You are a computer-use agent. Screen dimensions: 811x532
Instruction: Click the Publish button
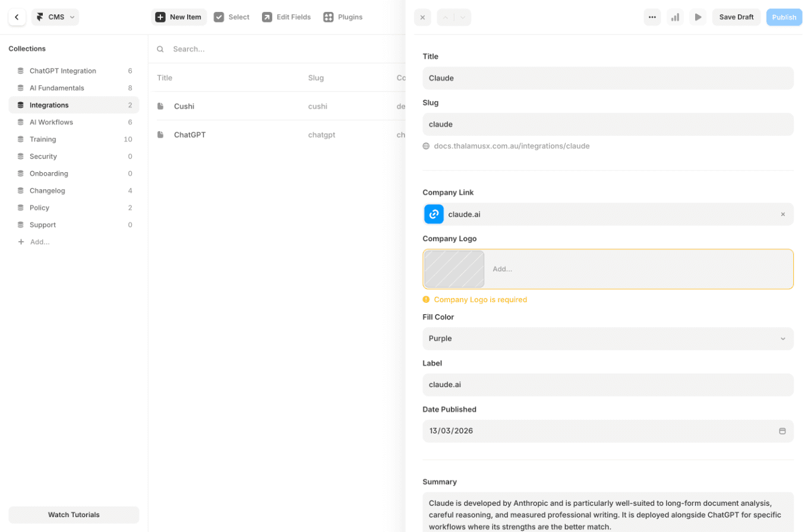click(x=784, y=17)
